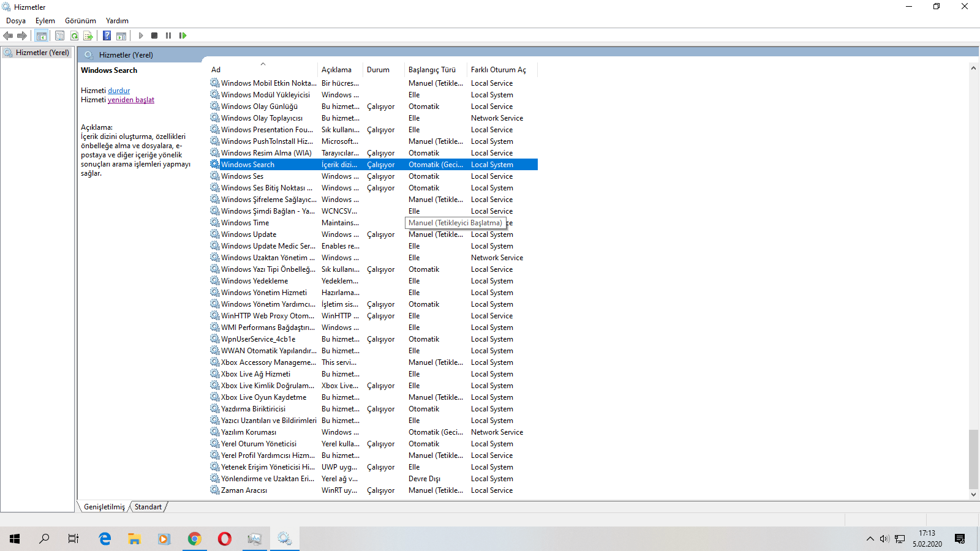Toggle the Show/Hide Action Pane icon

tap(121, 36)
